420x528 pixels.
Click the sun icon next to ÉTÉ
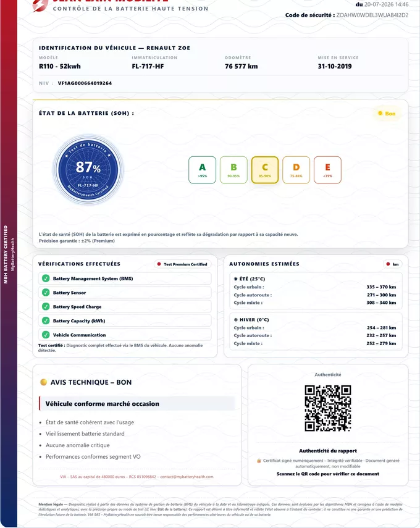236,279
